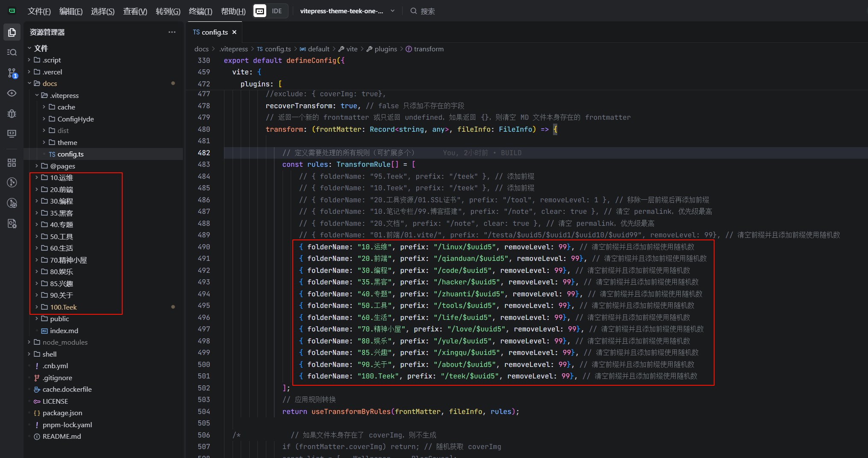Open the search panel icon in activity bar
This screenshot has height=458, width=868.
(12, 52)
